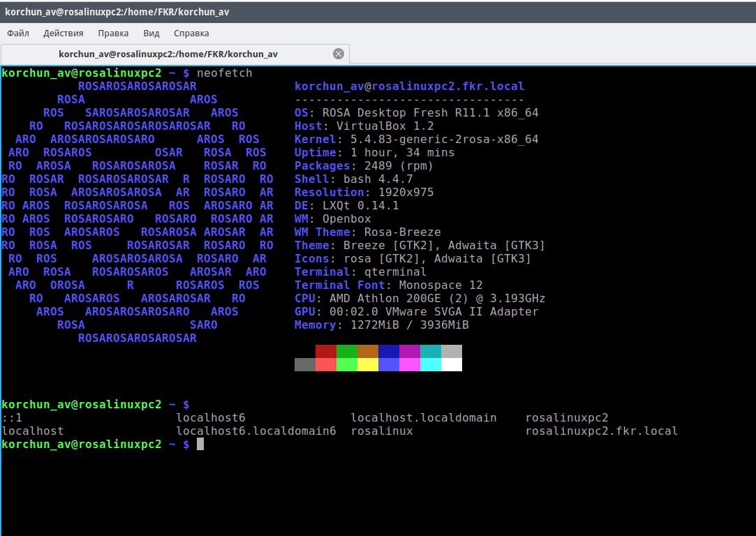Click the OS line ROSA Desktop Fresh R11.1

coord(417,113)
